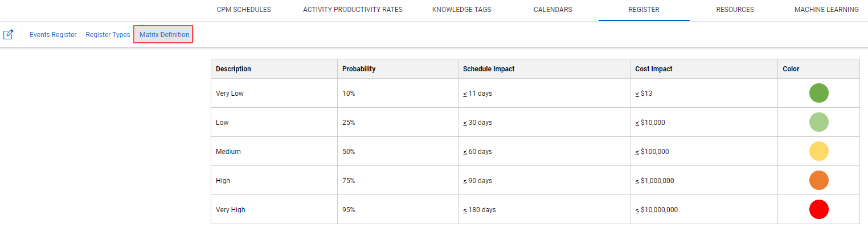The image size is (868, 227).
Task: Select the 50% probability cell
Action: tap(398, 152)
